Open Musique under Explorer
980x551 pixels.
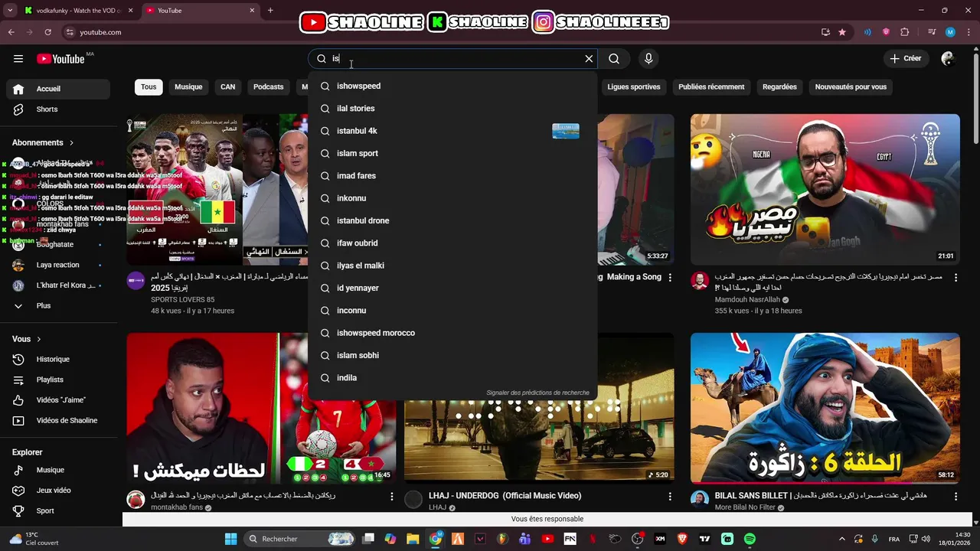pyautogui.click(x=58, y=470)
